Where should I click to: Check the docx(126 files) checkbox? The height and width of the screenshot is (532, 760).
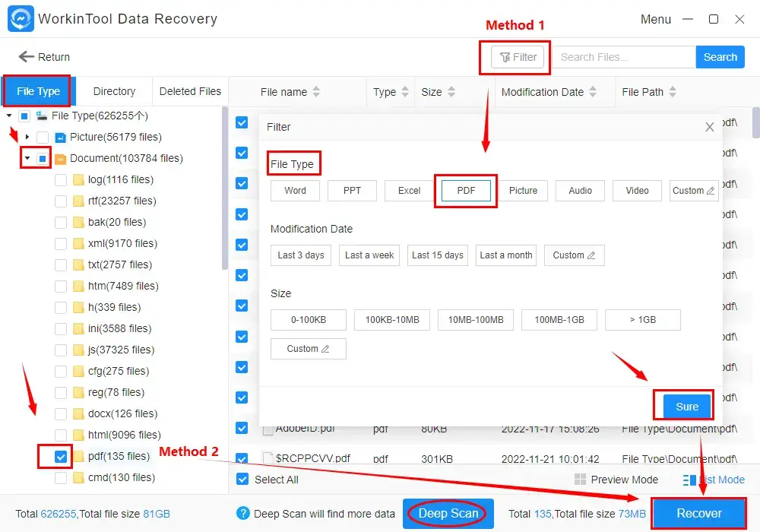click(x=61, y=413)
